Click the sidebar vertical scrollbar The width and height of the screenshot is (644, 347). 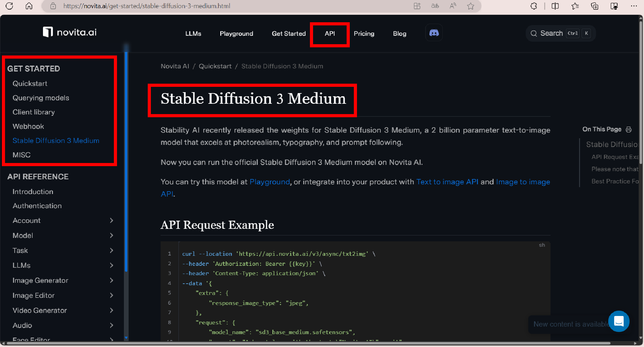click(126, 157)
